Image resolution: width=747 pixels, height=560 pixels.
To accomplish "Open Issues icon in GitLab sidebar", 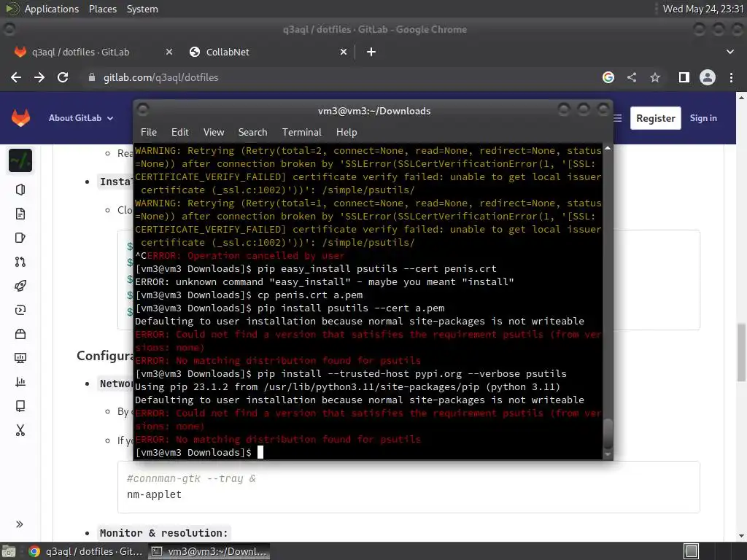I will tap(20, 238).
